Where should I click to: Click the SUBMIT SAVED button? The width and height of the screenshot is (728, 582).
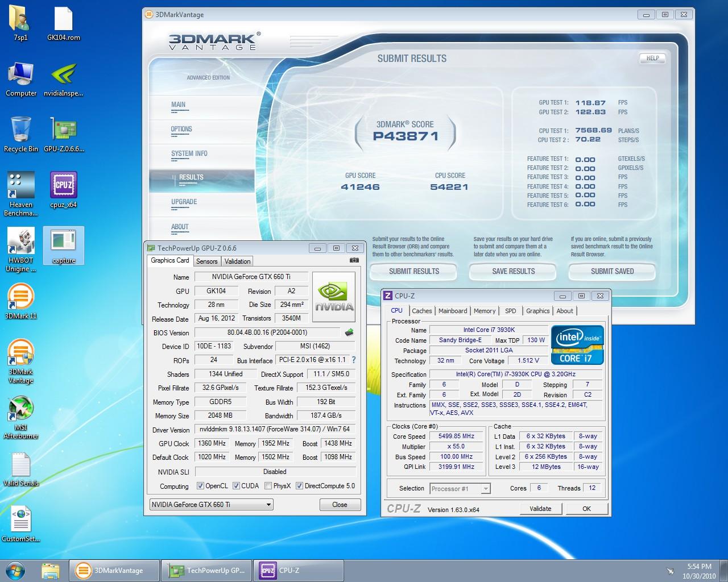[612, 271]
